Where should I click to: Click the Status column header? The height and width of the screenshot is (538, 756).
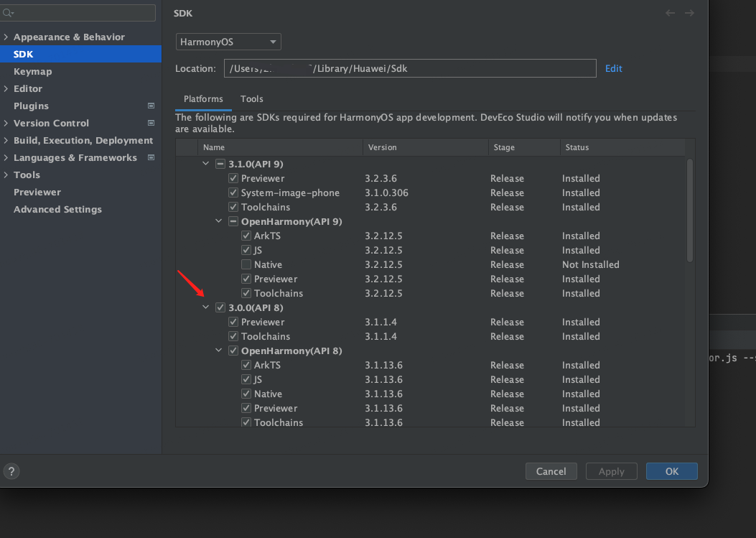[622, 147]
